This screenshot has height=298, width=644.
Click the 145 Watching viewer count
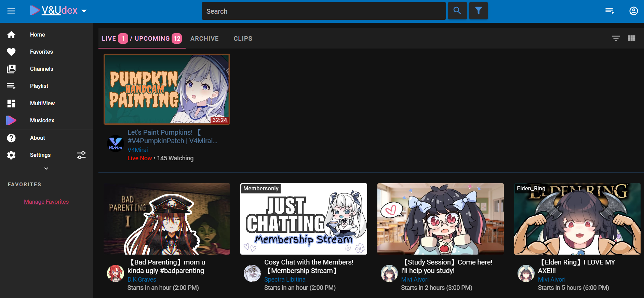tap(175, 158)
